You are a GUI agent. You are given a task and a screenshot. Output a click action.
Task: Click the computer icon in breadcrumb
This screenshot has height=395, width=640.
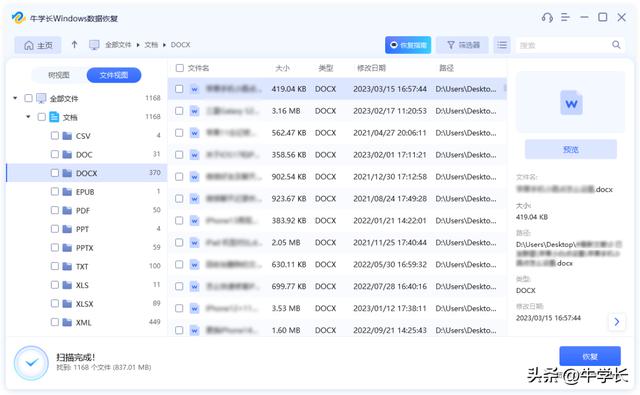[x=94, y=45]
